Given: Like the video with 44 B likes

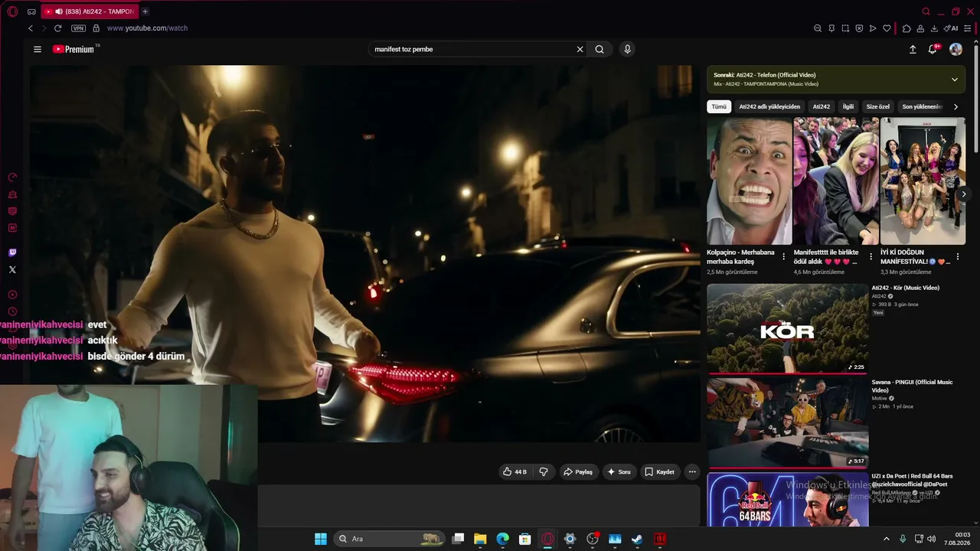Looking at the screenshot, I should tap(514, 472).
